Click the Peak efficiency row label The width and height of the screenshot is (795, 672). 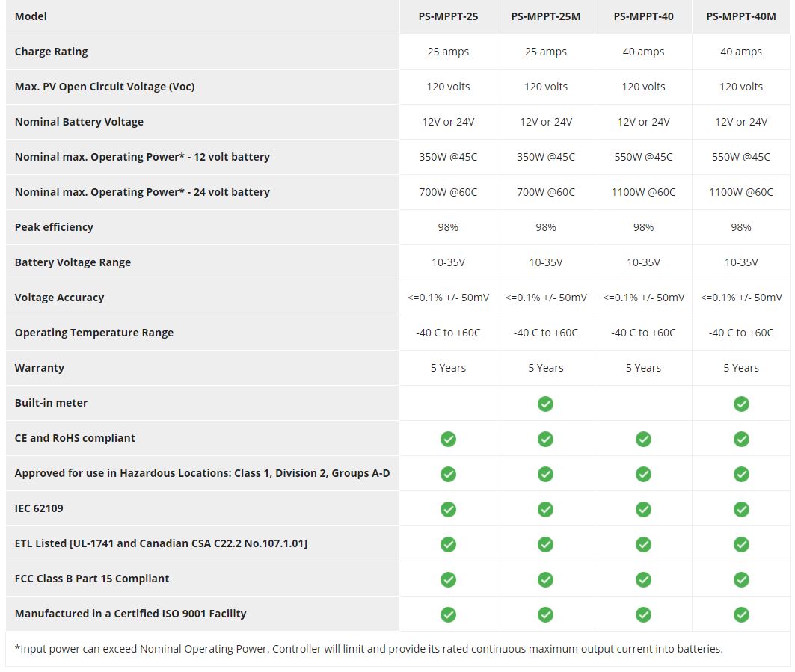[54, 227]
